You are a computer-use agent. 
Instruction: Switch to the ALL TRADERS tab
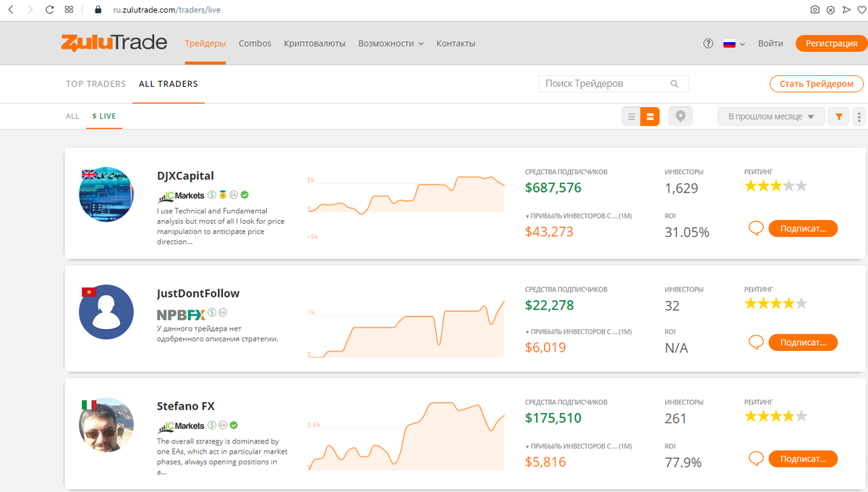tap(169, 84)
